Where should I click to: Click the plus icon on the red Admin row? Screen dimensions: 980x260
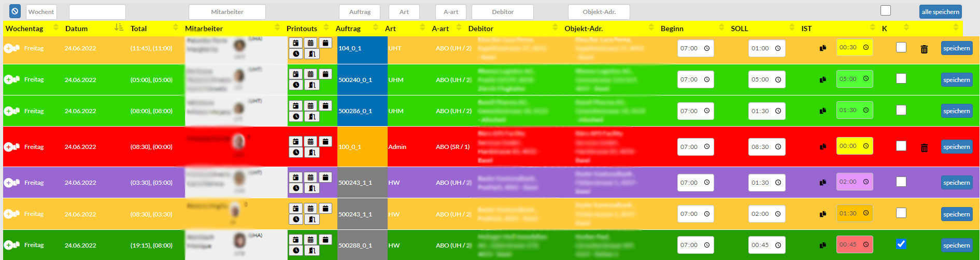(x=8, y=147)
